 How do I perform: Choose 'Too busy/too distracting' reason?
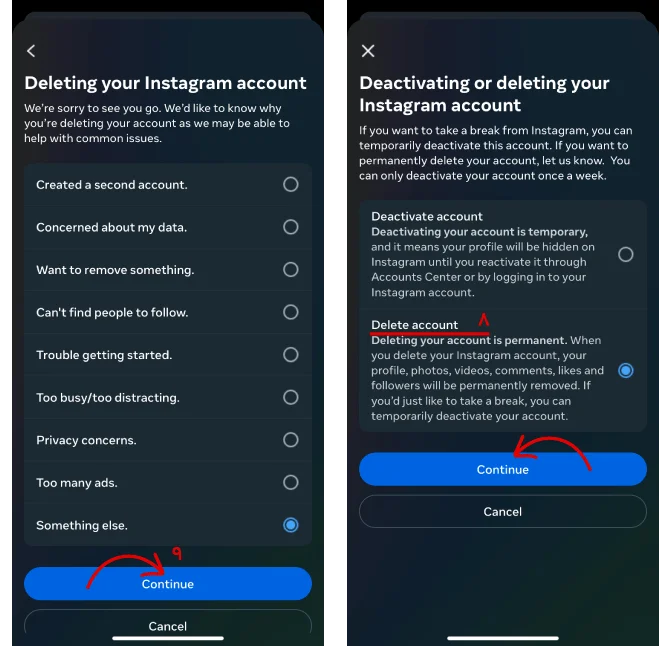click(291, 397)
